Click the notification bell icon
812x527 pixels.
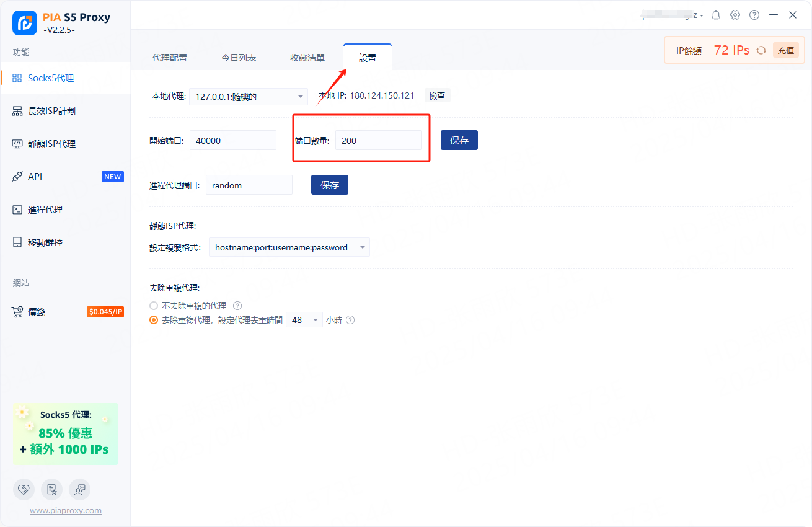coord(716,15)
